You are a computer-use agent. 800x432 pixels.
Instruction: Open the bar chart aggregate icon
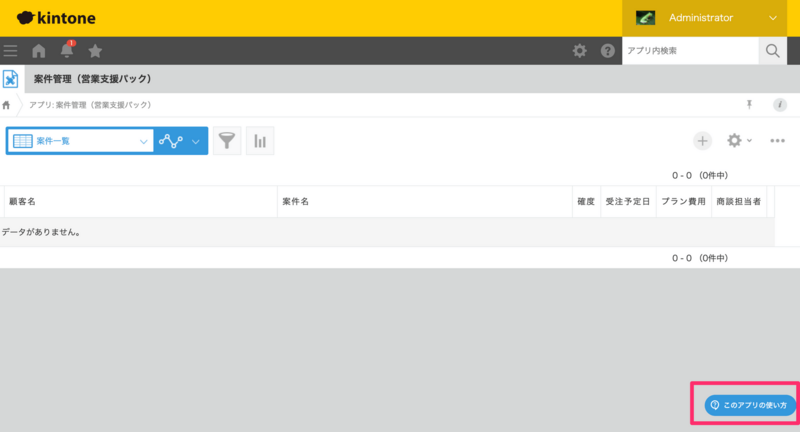260,141
